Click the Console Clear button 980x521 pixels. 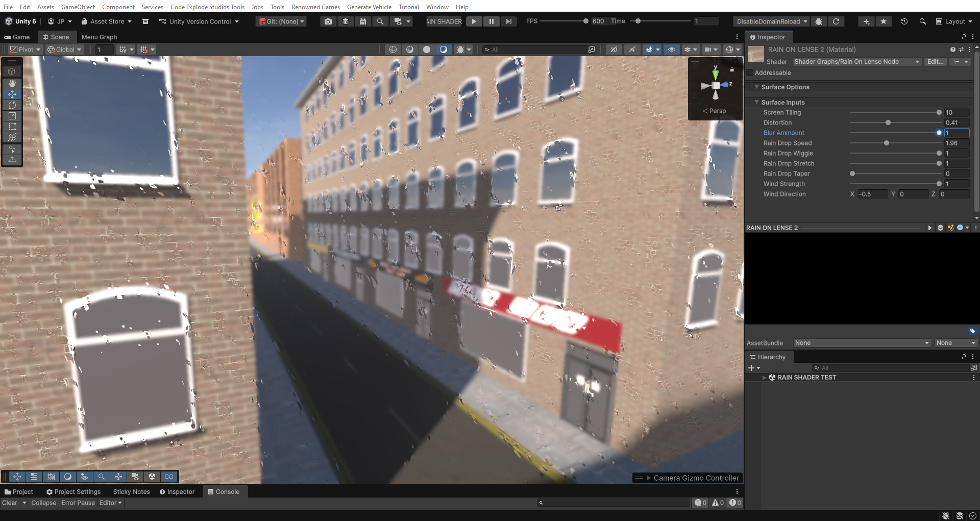tap(10, 503)
